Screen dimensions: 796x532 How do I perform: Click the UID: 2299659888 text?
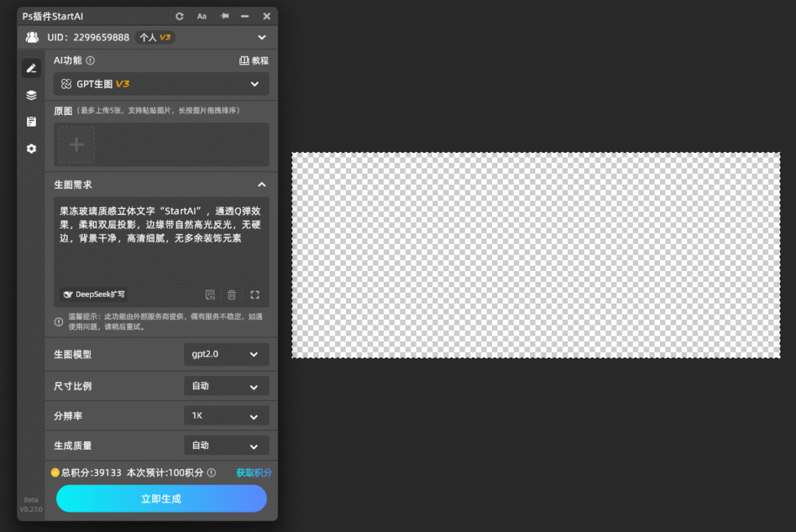coord(89,37)
